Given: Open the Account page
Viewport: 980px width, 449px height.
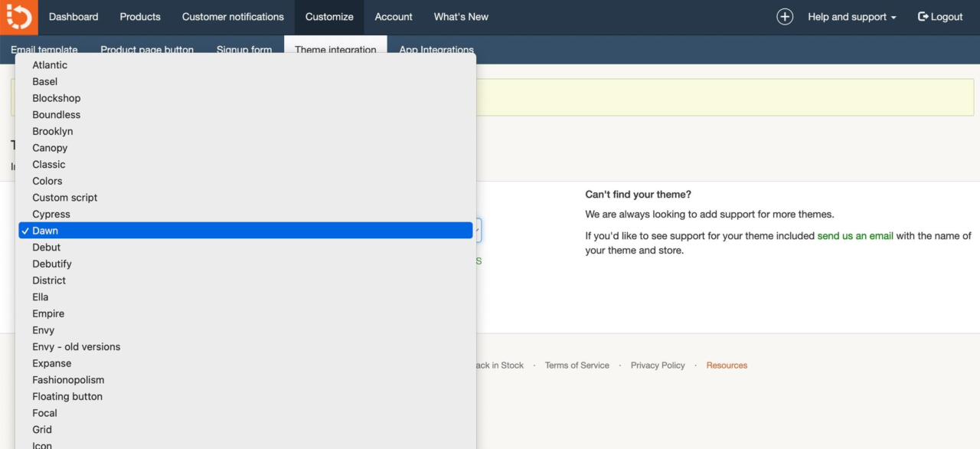Looking at the screenshot, I should 394,17.
